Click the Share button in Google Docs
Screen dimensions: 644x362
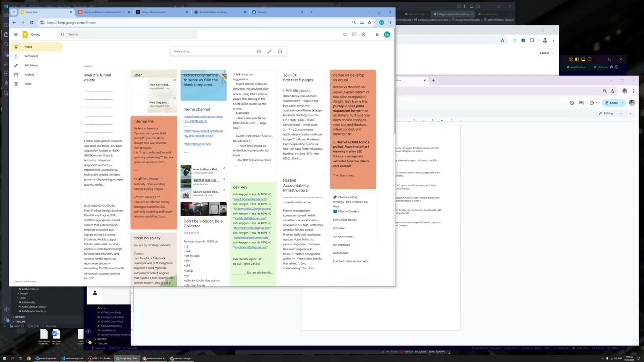tap(611, 103)
